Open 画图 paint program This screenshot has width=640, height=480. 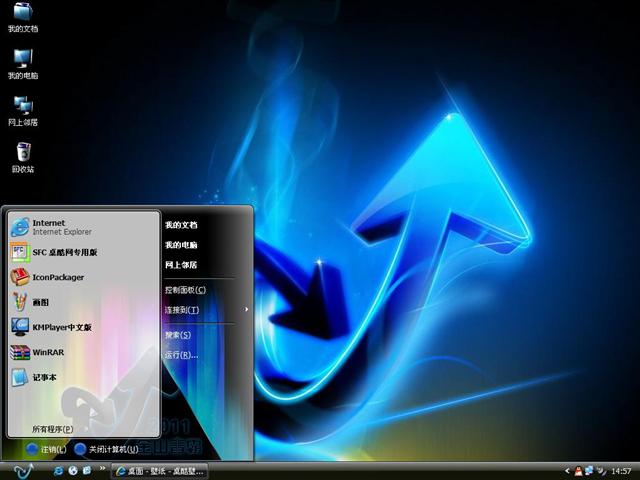pyautogui.click(x=84, y=302)
